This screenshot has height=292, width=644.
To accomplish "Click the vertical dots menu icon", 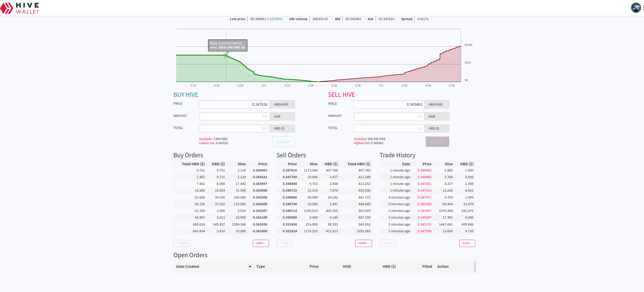I will (x=643, y=8).
